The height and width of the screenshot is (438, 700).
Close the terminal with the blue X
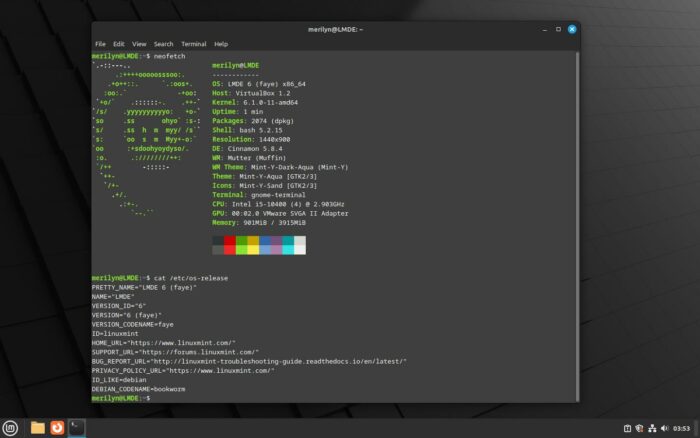point(572,29)
